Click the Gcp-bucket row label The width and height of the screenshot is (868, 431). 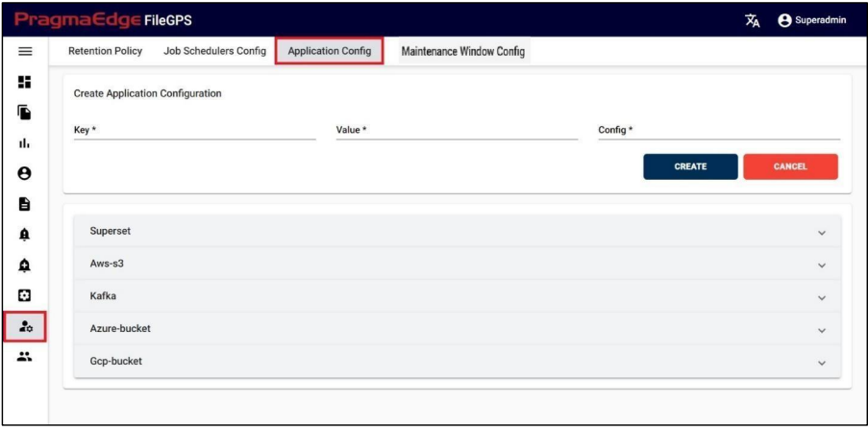tap(115, 361)
